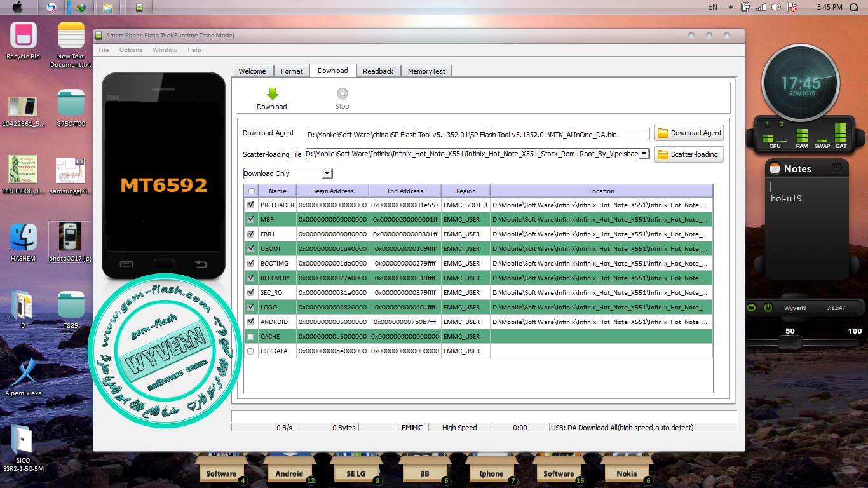Click the network signal bars tray icon
The width and height of the screenshot is (868, 488).
761,7
